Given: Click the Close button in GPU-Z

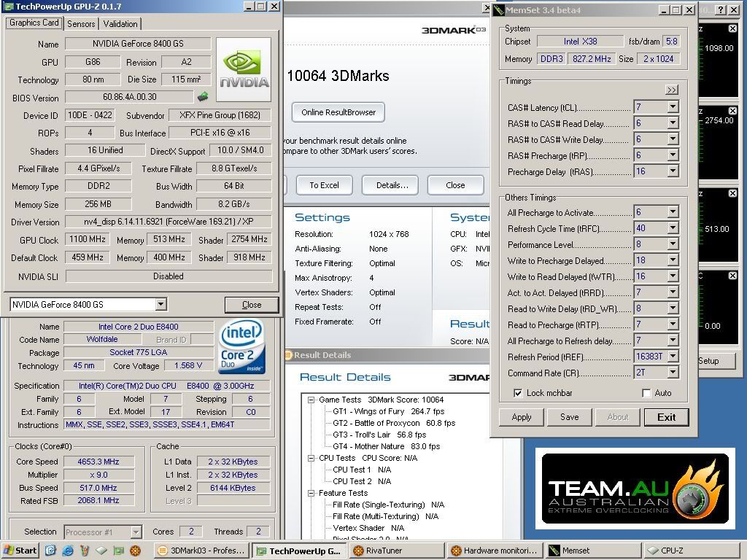Looking at the screenshot, I should pyautogui.click(x=252, y=305).
